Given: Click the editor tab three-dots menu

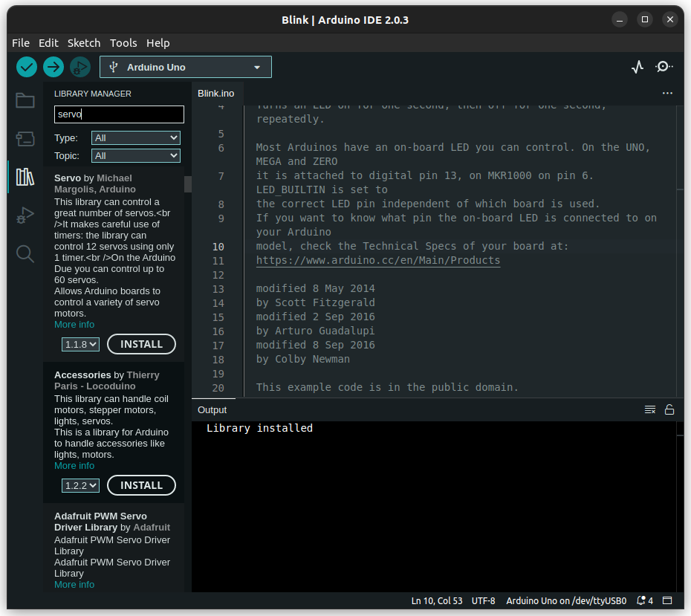Looking at the screenshot, I should [667, 94].
